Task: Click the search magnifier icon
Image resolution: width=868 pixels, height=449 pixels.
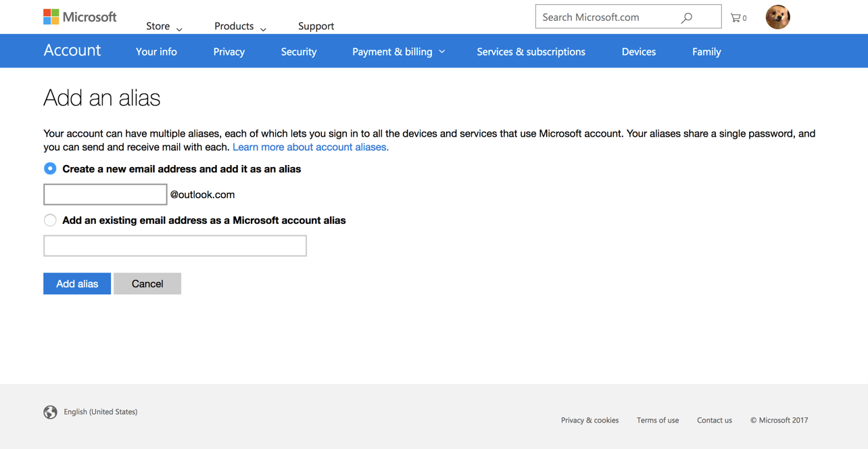Action: pyautogui.click(x=687, y=18)
